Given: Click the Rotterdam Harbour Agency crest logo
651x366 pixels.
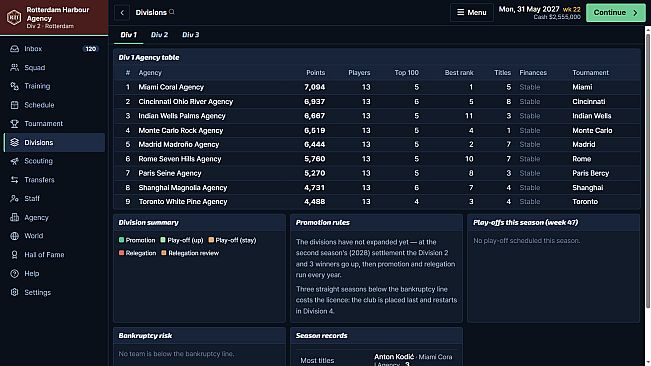Looking at the screenshot, I should (14, 17).
